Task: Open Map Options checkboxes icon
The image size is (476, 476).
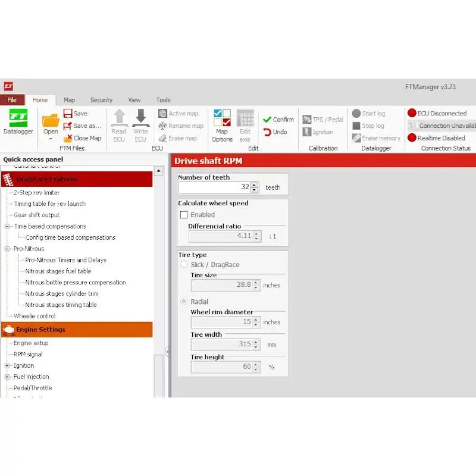Action: coord(222,118)
